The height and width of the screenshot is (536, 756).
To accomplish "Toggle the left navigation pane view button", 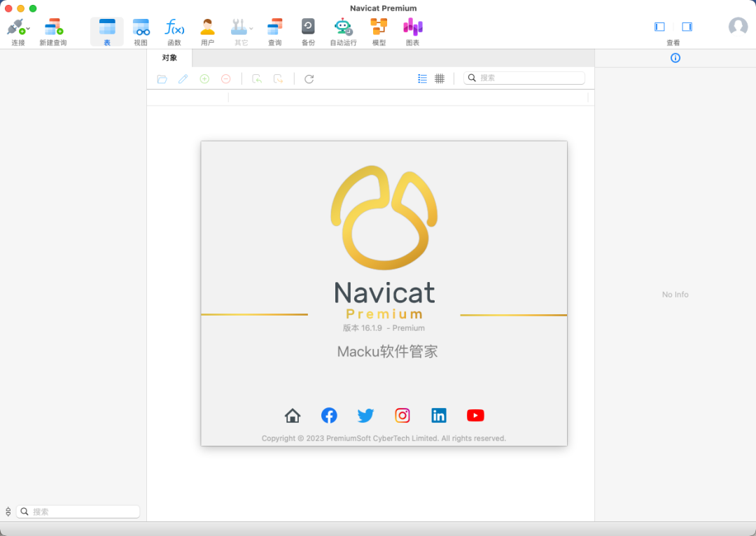I will tap(659, 27).
